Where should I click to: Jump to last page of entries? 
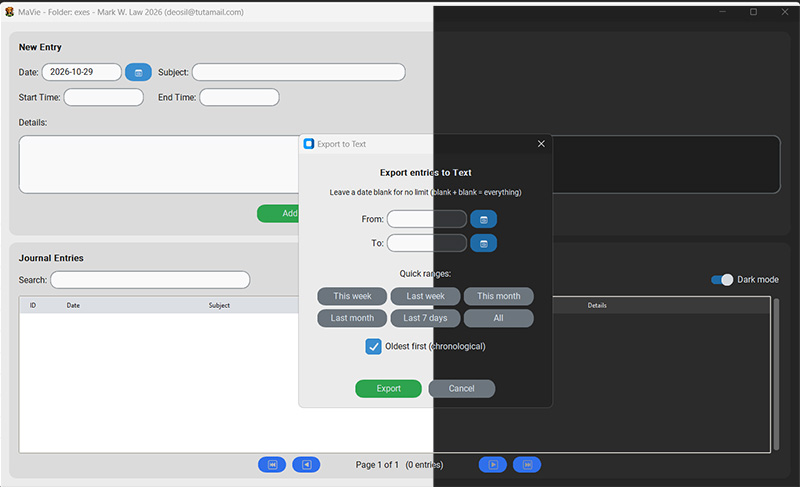(x=527, y=465)
